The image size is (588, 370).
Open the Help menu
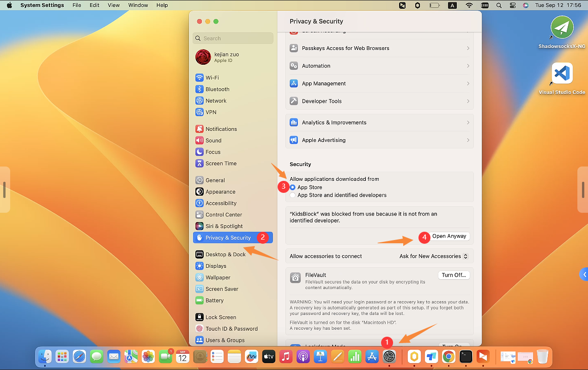click(x=162, y=5)
